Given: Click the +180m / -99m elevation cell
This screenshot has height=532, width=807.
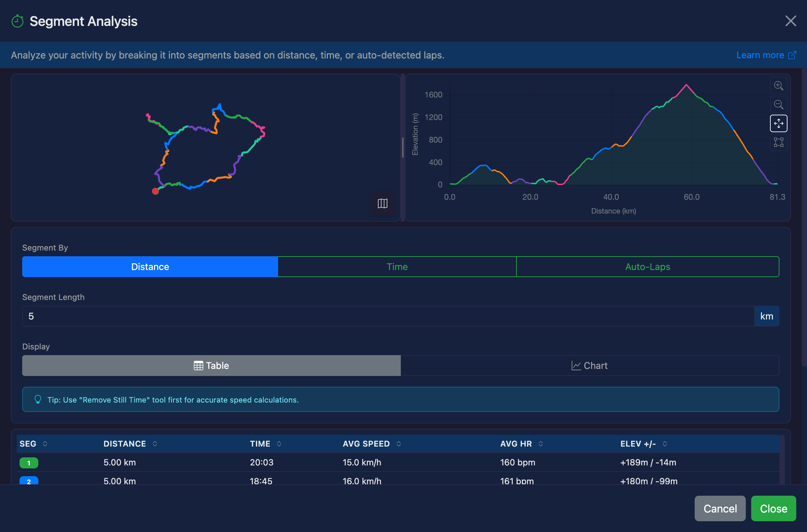Looking at the screenshot, I should [649, 481].
